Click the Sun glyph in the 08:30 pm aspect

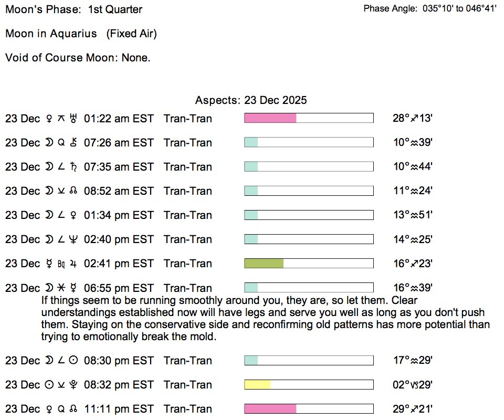73,361
